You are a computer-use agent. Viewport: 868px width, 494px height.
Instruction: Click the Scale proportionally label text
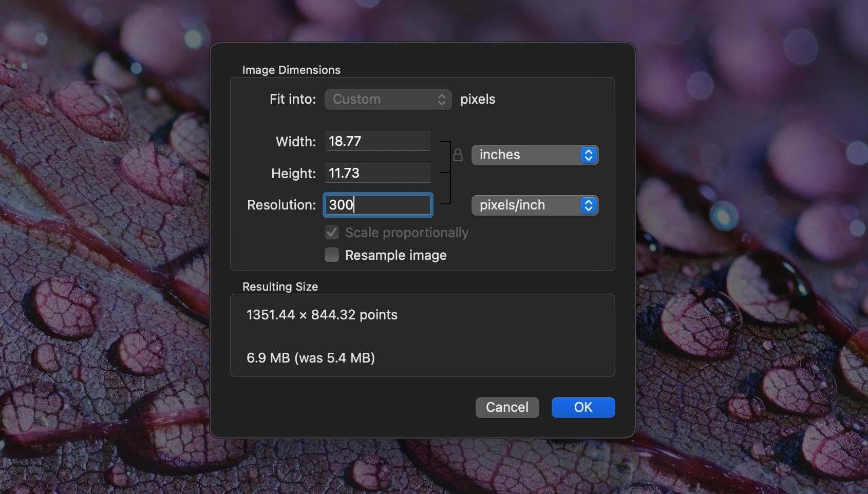coord(406,233)
